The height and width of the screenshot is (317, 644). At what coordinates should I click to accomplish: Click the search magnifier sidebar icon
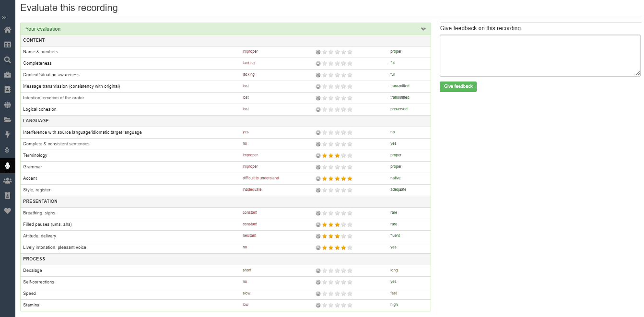(x=7, y=60)
